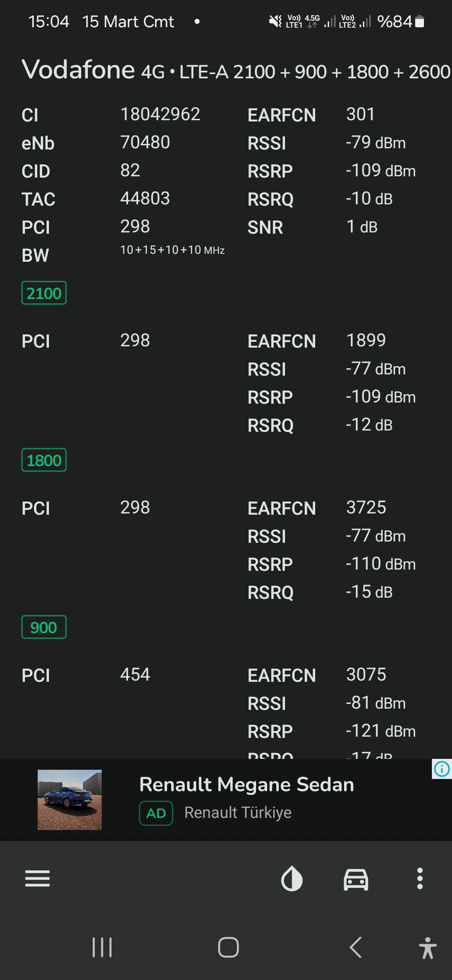Tap the Android home button
This screenshot has width=452, height=980.
tap(229, 947)
